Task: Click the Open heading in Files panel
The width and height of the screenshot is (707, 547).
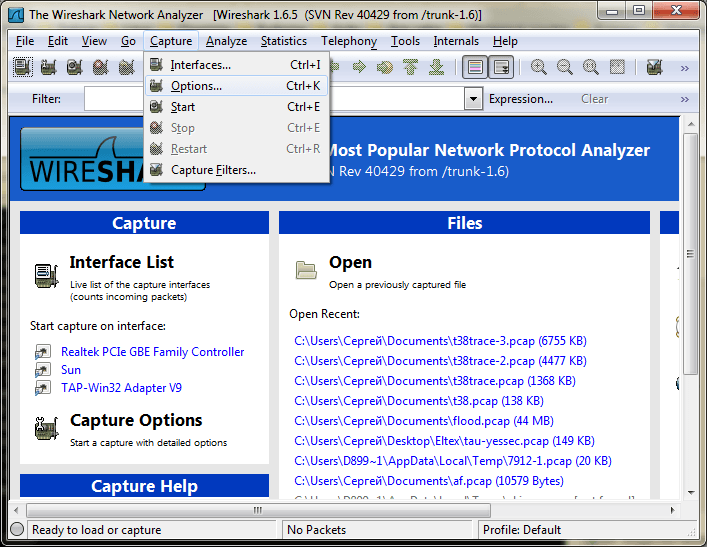Action: pos(350,262)
